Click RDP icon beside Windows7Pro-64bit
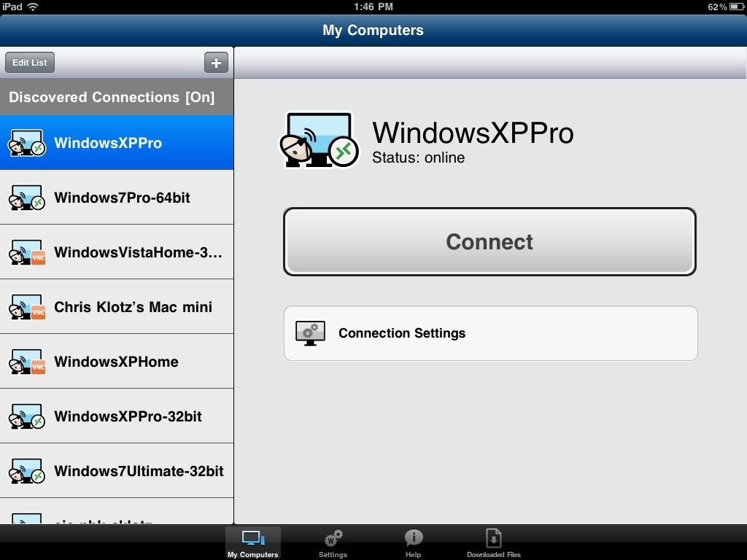 (x=27, y=198)
